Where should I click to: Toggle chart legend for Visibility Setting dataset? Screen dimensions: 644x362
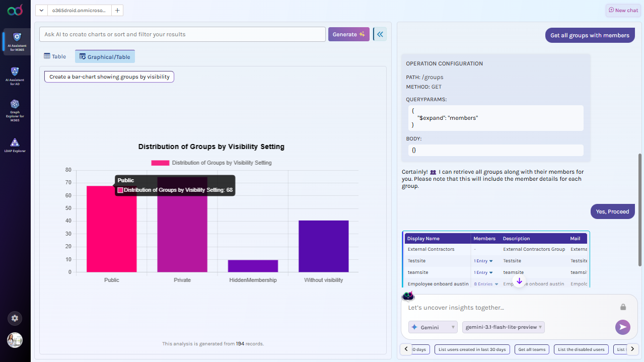coord(211,163)
